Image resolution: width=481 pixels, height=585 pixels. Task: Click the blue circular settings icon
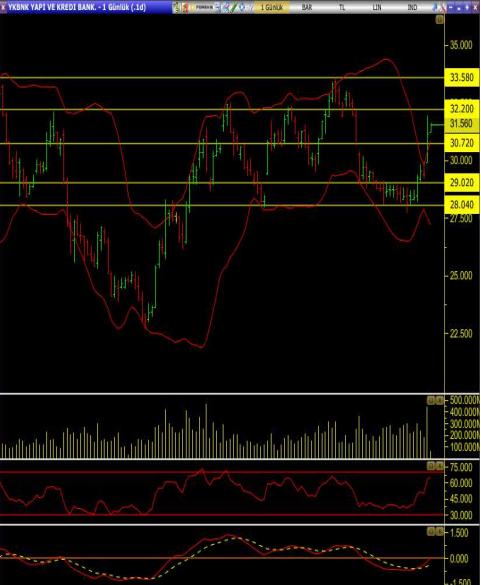(242, 7)
